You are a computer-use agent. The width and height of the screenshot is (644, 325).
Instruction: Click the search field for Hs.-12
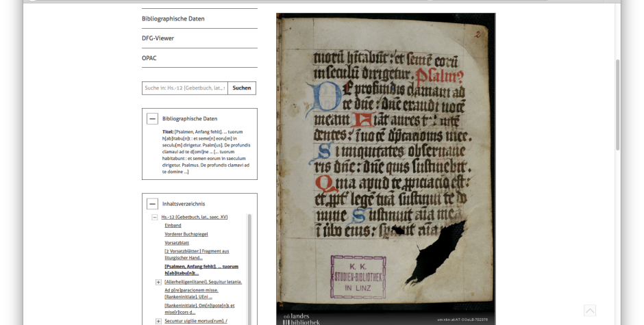tap(185, 88)
